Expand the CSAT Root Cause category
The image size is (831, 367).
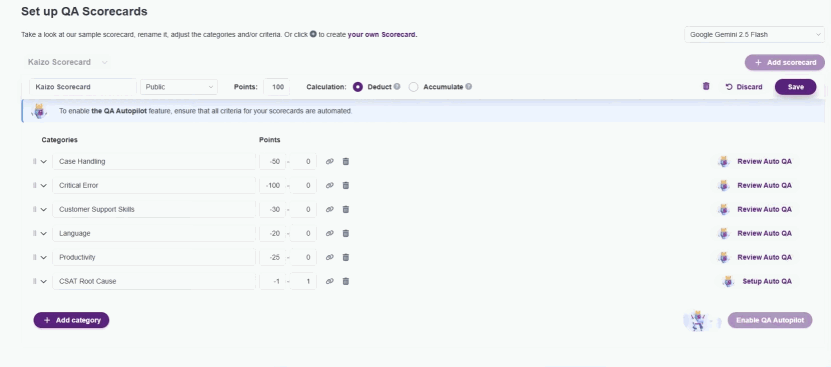tap(44, 281)
